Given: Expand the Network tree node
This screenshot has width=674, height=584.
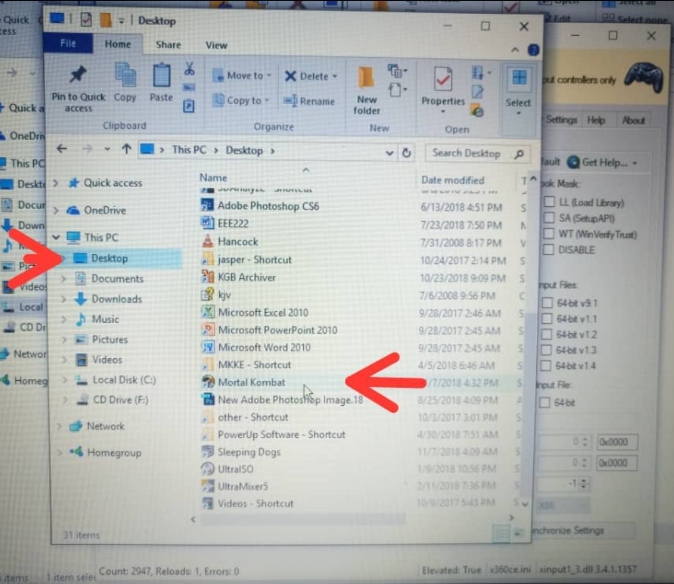Looking at the screenshot, I should pyautogui.click(x=59, y=426).
